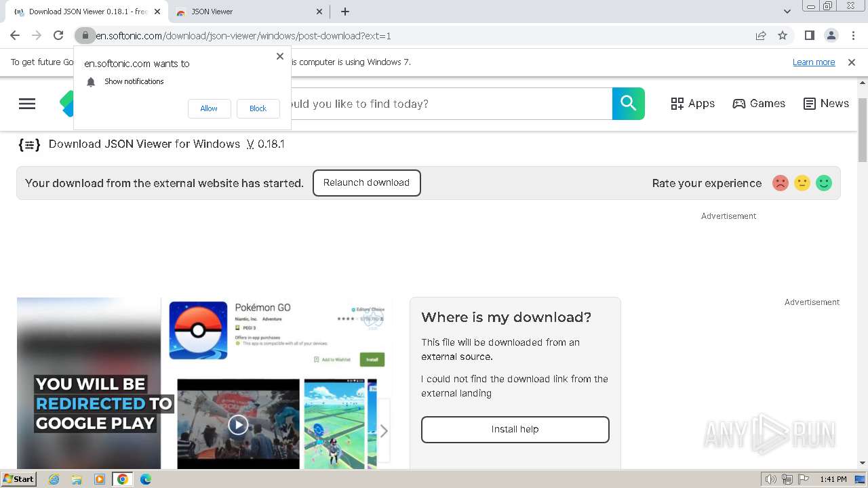Rate experience with yellow neutral face
868x488 pixels.
pos(802,183)
